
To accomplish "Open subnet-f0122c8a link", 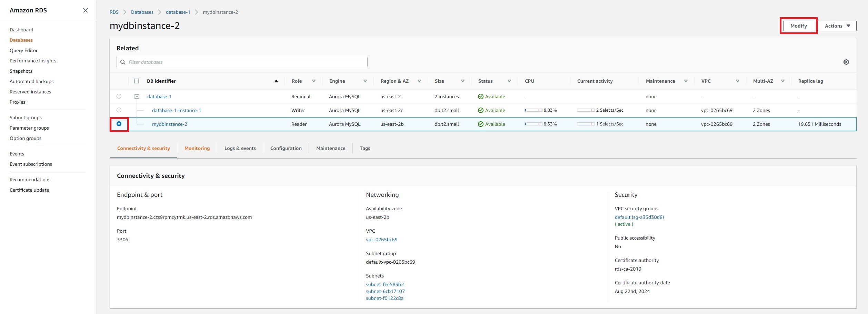I will point(385,298).
